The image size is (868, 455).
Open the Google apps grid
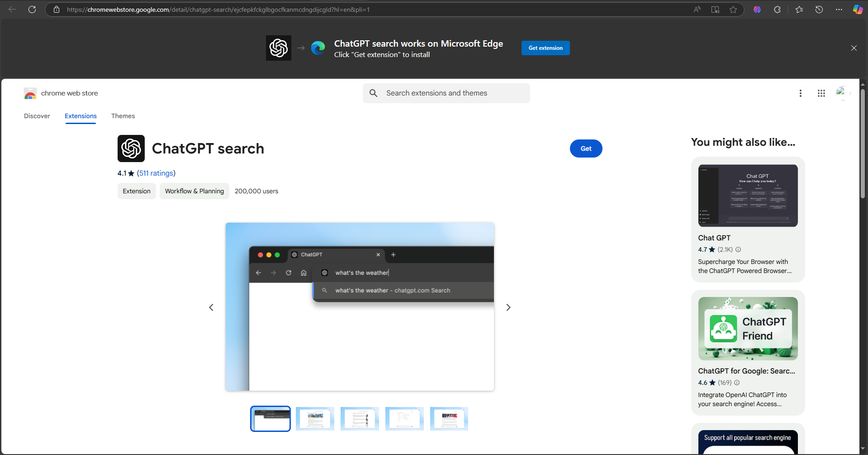(821, 93)
